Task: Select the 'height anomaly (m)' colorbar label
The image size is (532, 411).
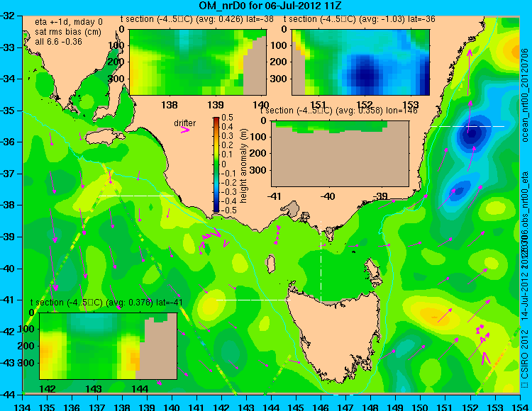Action: click(x=243, y=166)
